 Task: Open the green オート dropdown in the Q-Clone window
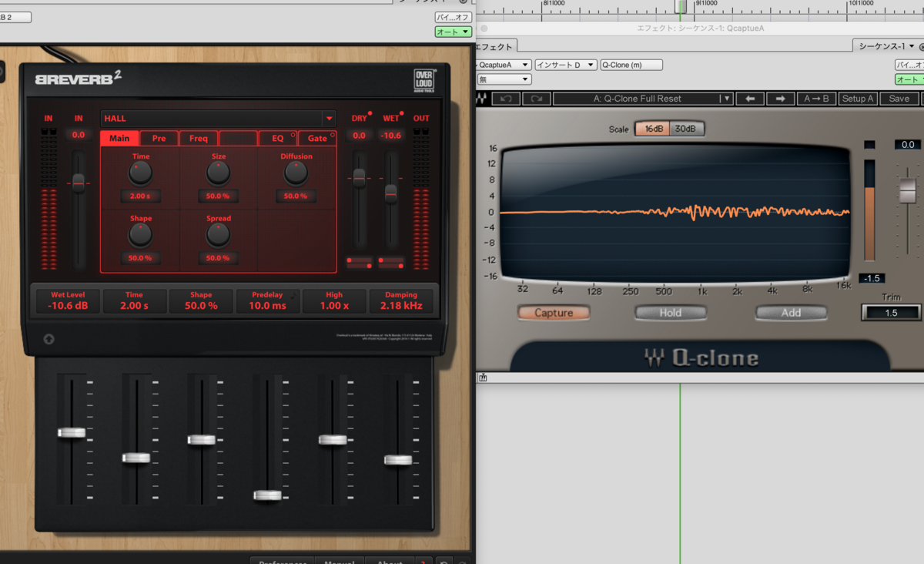click(909, 79)
